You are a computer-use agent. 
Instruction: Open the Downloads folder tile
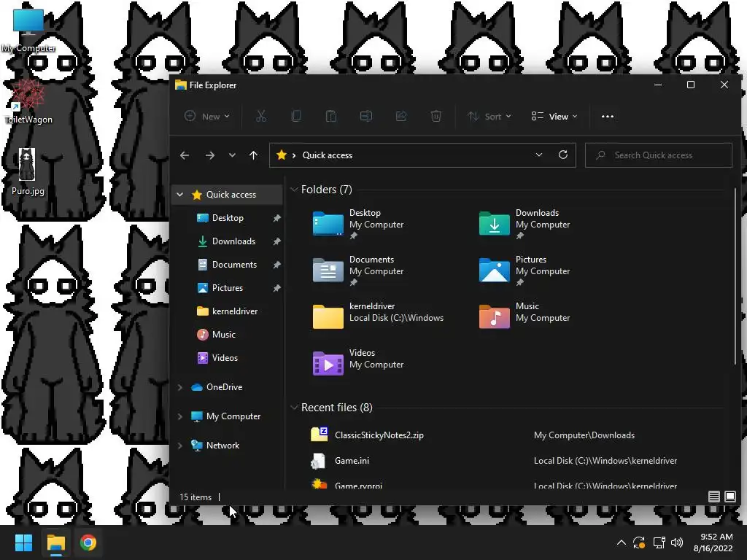524,223
